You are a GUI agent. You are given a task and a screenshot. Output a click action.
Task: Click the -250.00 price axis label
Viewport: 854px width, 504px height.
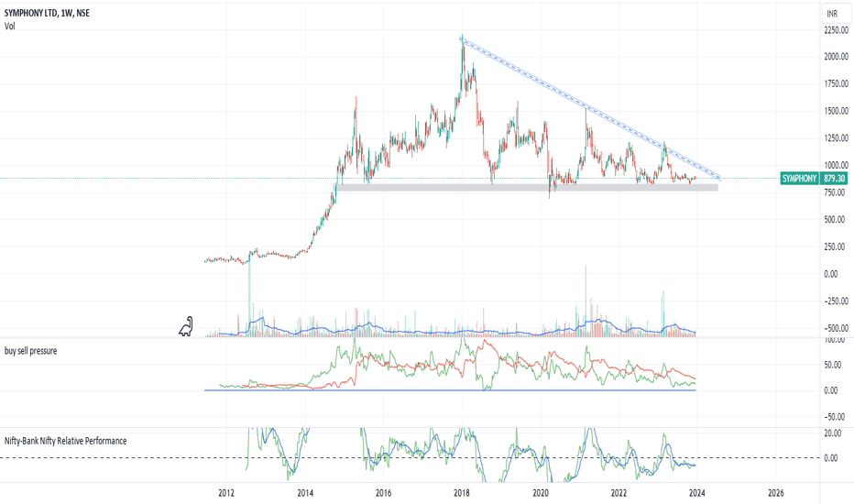tap(836, 301)
